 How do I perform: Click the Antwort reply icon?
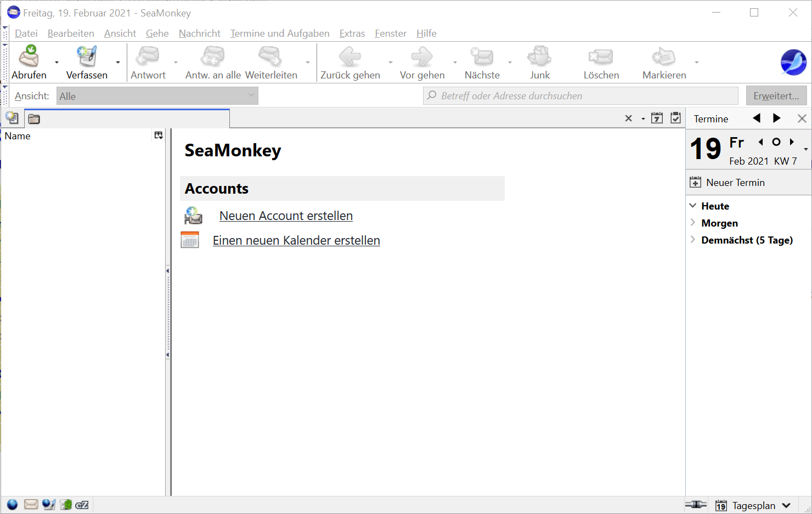(148, 56)
